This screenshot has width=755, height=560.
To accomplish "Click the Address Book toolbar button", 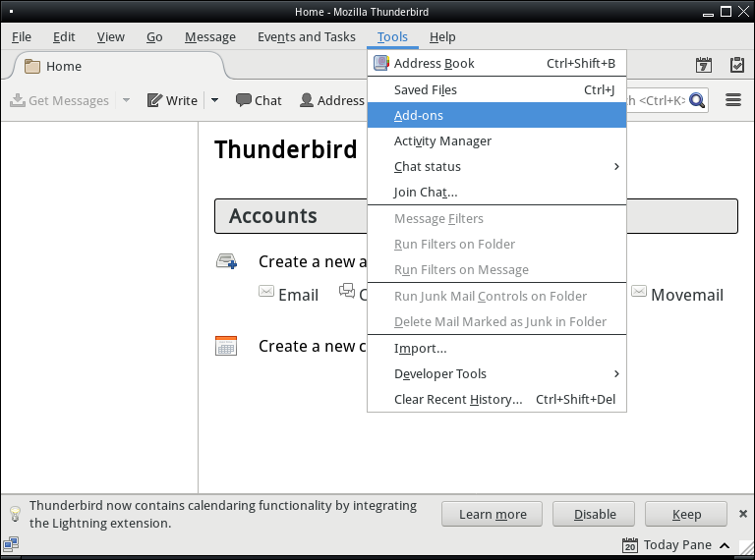I will pyautogui.click(x=332, y=100).
